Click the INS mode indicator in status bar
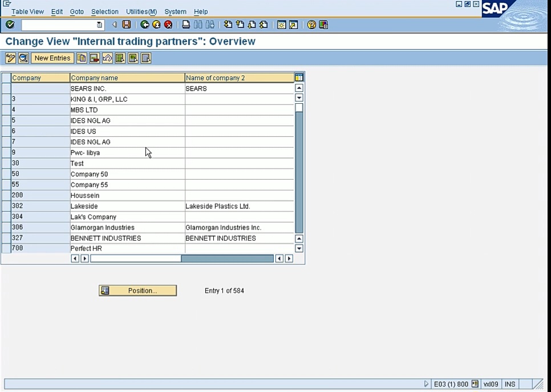This screenshot has width=551, height=392. tap(510, 384)
